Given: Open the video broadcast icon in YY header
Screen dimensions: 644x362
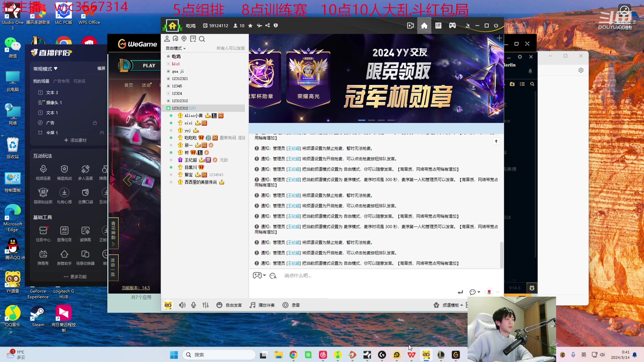Looking at the screenshot, I should (x=410, y=25).
